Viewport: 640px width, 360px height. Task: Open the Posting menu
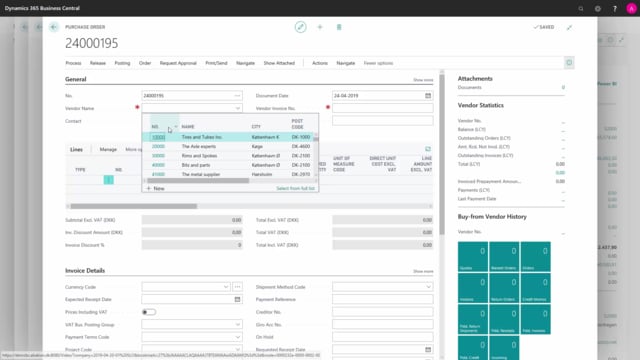(122, 63)
